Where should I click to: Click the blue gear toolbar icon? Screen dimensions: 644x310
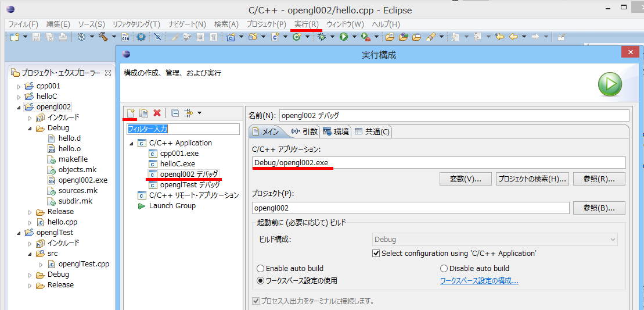pyautogui.click(x=141, y=37)
